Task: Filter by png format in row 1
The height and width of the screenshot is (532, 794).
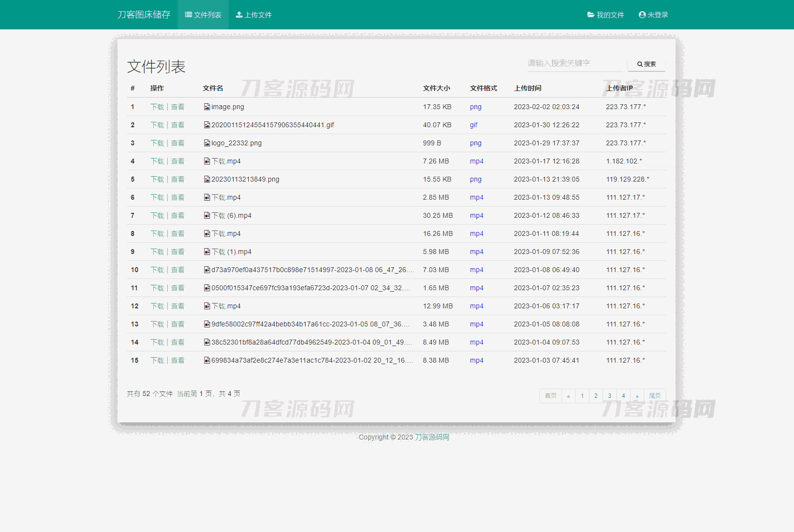Action: click(475, 107)
